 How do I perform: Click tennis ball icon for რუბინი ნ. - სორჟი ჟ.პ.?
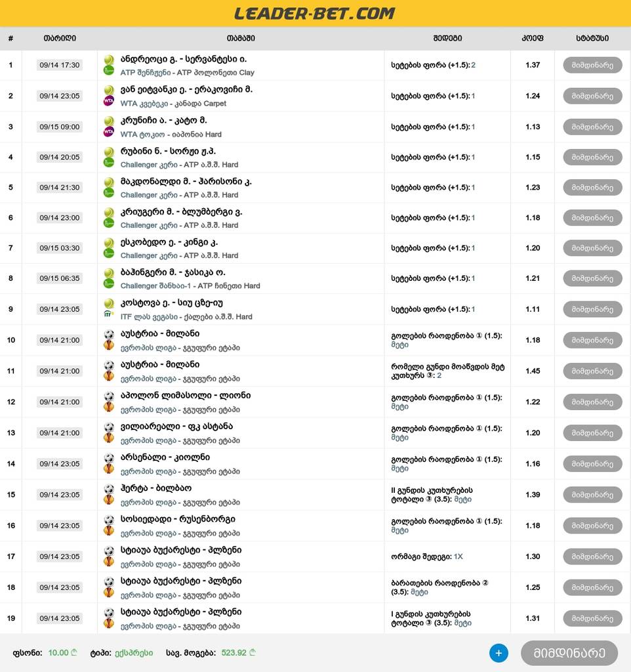click(x=109, y=152)
